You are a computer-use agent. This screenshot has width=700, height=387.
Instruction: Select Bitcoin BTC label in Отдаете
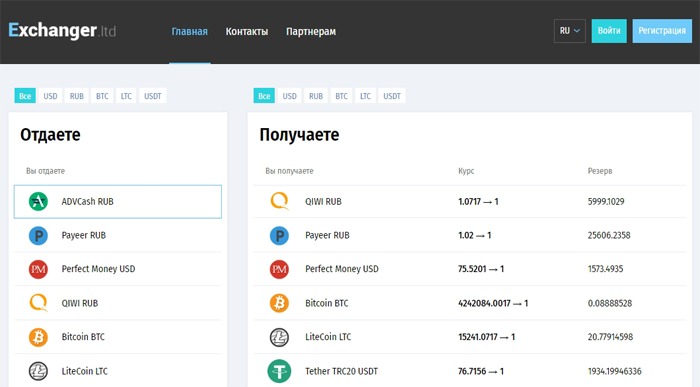click(83, 337)
